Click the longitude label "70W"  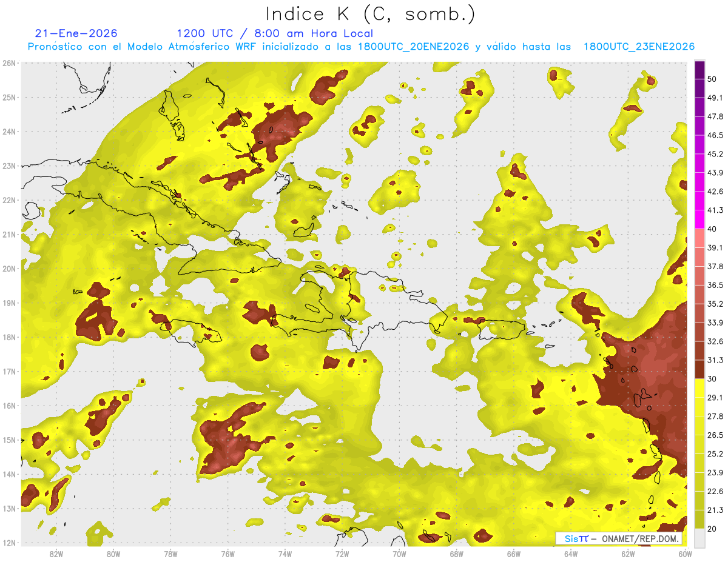point(399,554)
